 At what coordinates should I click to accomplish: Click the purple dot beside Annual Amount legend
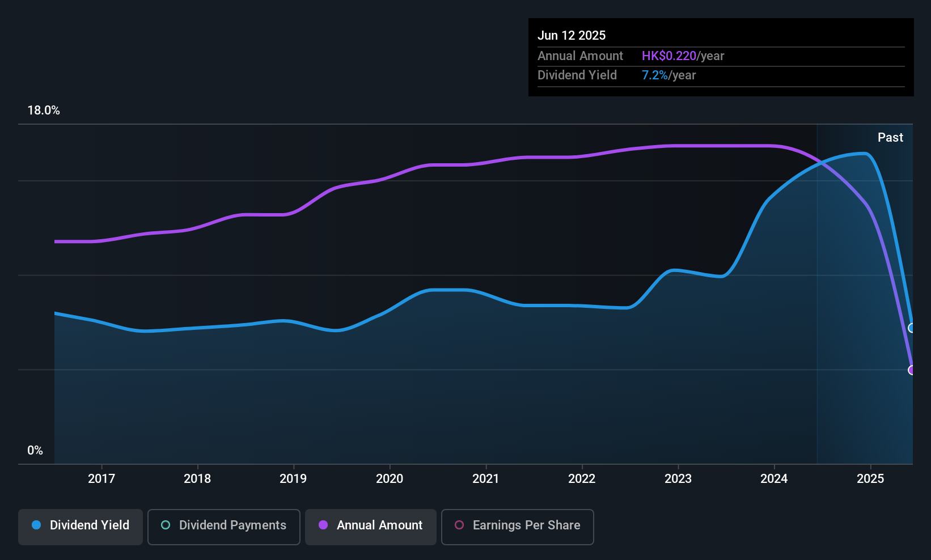pos(323,525)
